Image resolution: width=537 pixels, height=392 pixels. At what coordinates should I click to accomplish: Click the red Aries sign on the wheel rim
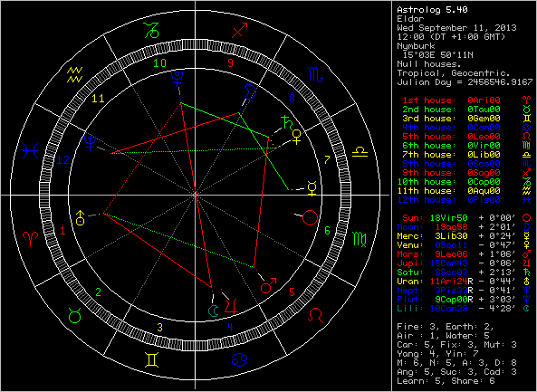coord(31,239)
